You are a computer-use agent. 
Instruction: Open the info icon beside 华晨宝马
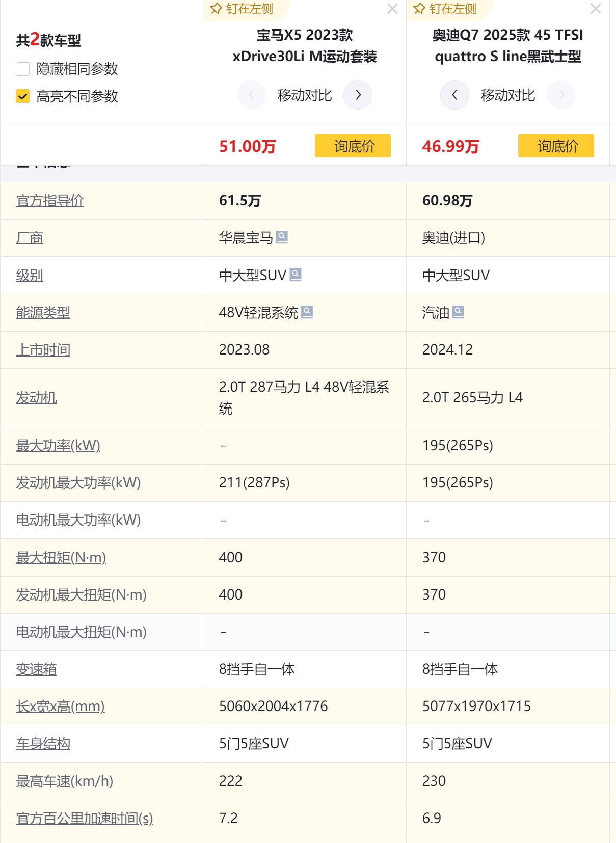[282, 237]
